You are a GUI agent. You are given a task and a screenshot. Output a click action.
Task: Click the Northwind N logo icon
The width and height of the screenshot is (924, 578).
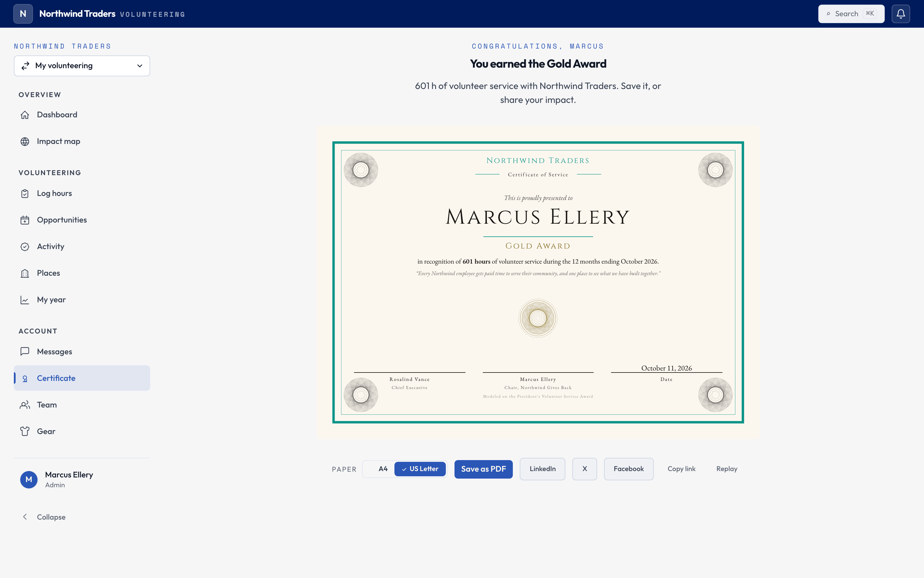(x=23, y=14)
